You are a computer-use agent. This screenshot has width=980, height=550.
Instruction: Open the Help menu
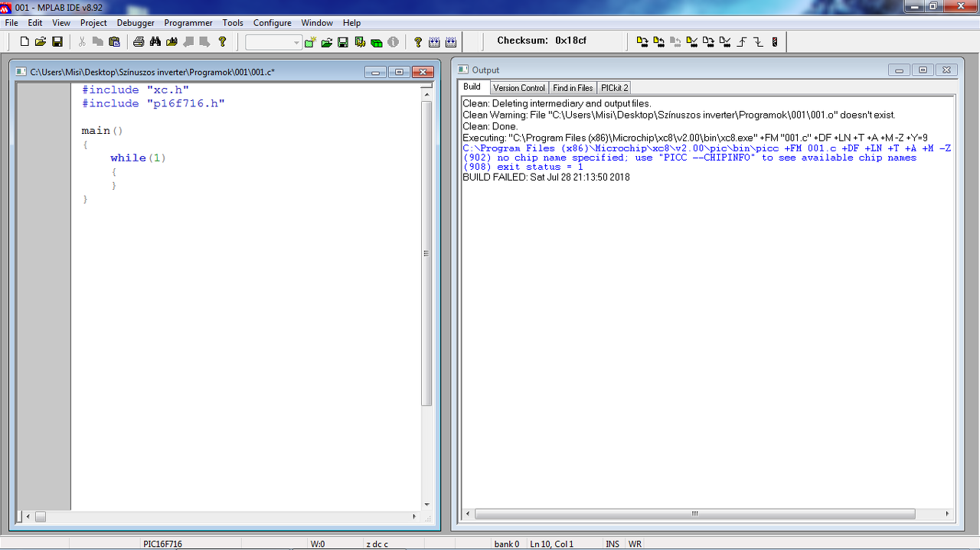pos(351,23)
